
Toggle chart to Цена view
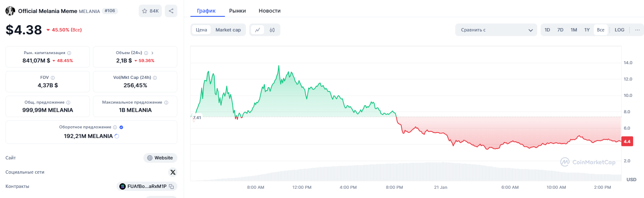201,30
